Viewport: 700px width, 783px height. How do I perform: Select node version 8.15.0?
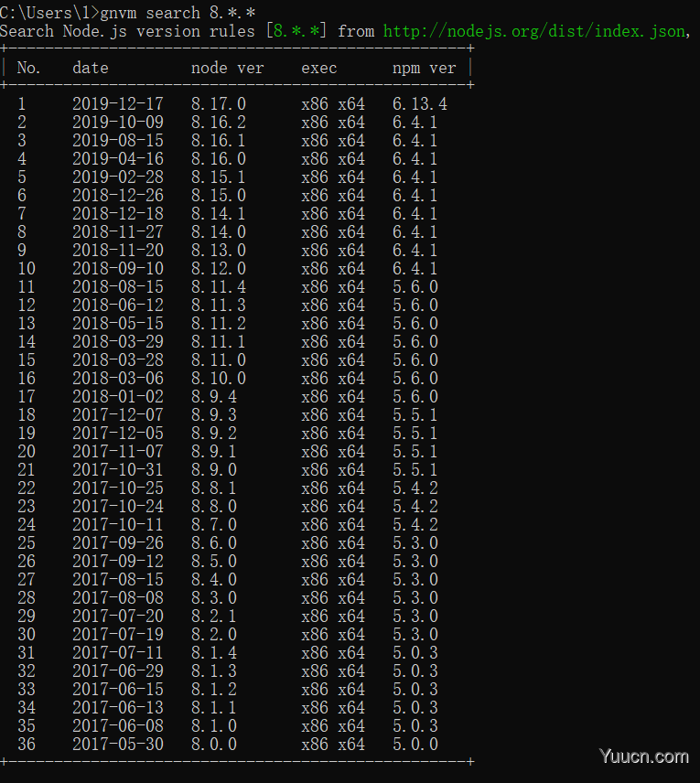pyautogui.click(x=219, y=195)
